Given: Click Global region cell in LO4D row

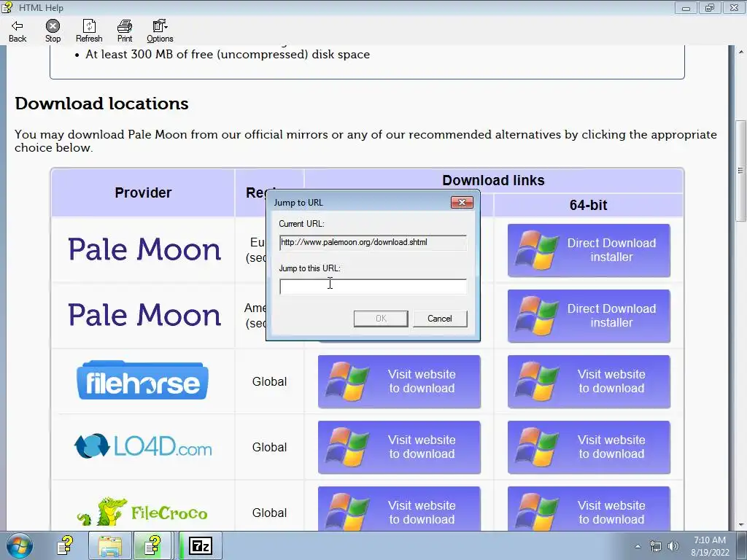Looking at the screenshot, I should pyautogui.click(x=270, y=447).
